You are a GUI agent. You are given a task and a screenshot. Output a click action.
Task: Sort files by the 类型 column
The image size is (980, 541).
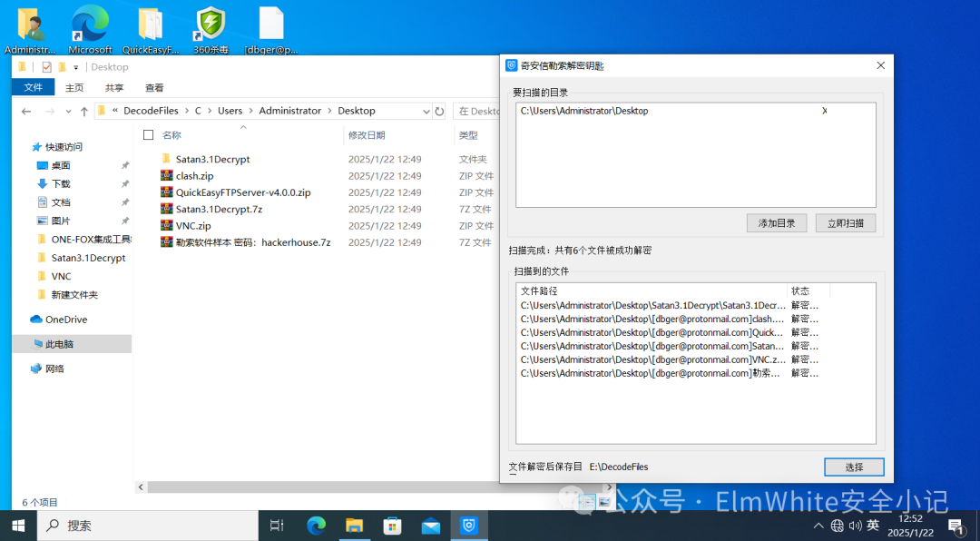pyautogui.click(x=468, y=135)
